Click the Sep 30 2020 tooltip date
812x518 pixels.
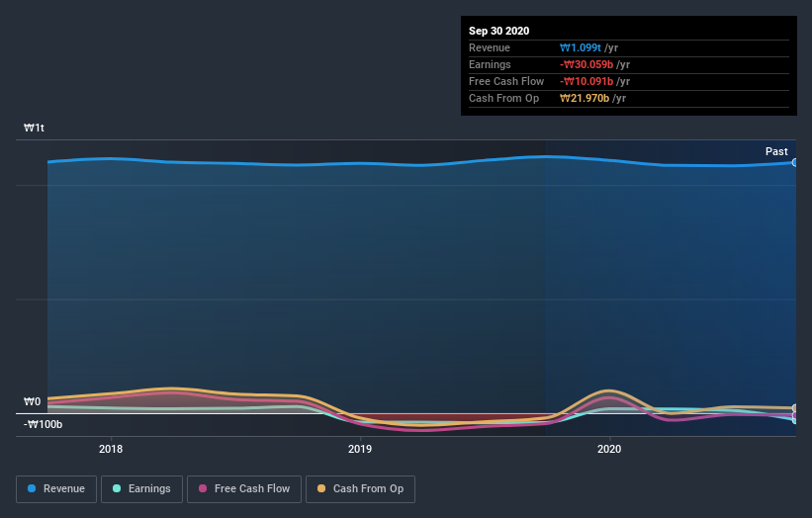click(499, 31)
